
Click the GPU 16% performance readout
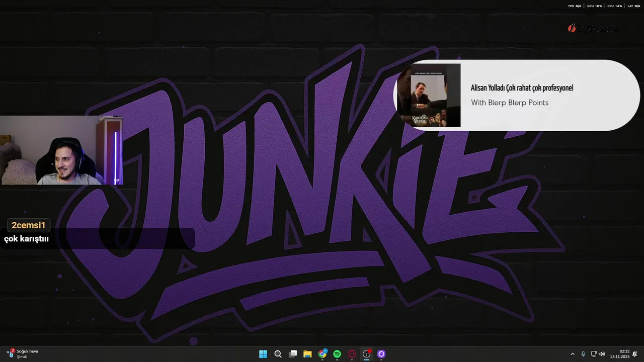(594, 6)
